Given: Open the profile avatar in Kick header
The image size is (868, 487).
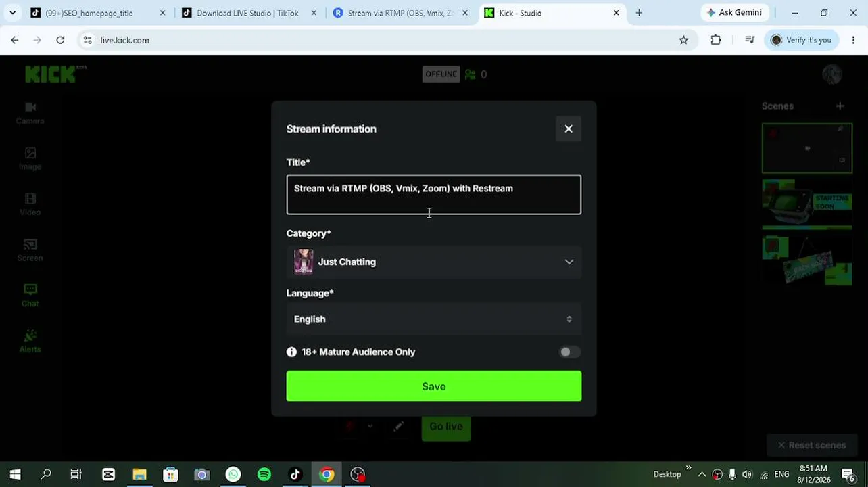Looking at the screenshot, I should coord(832,74).
